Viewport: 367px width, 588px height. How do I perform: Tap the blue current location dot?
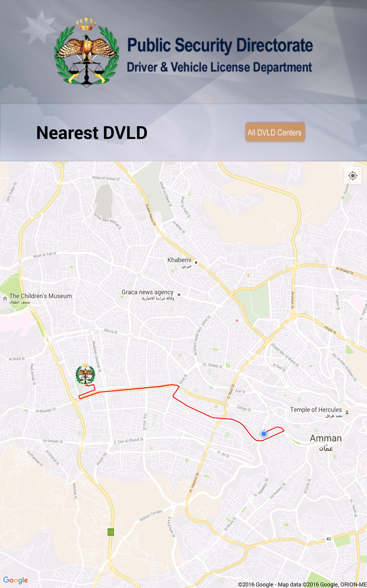tap(264, 434)
